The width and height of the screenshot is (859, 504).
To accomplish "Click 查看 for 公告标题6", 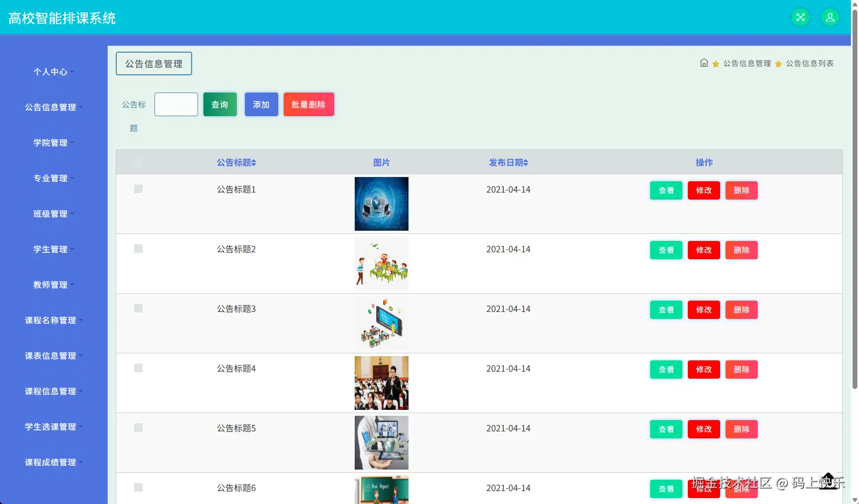I will click(x=666, y=489).
